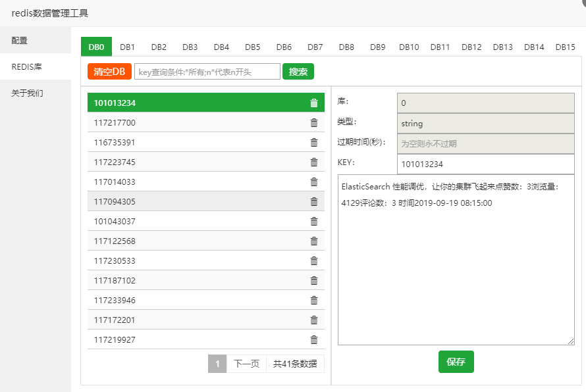Viewport: 586px width, 392px height.
Task: Go to next page via 下一页
Action: 247,364
